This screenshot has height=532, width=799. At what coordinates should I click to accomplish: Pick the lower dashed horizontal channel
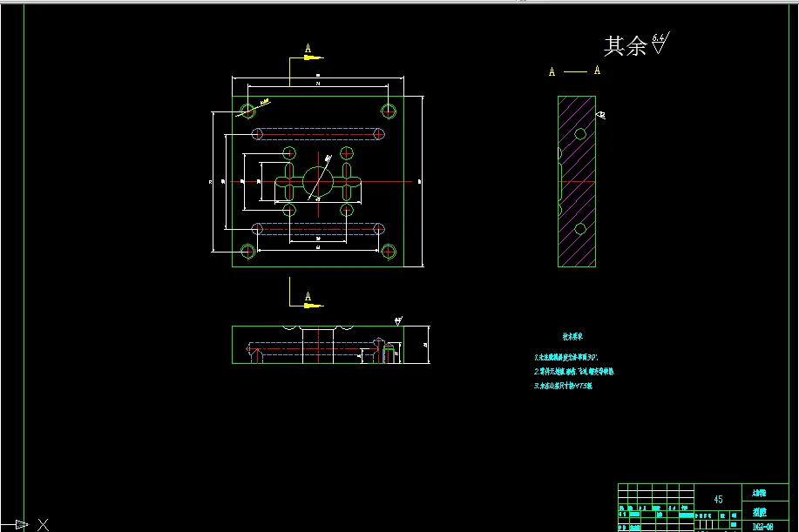(x=318, y=229)
